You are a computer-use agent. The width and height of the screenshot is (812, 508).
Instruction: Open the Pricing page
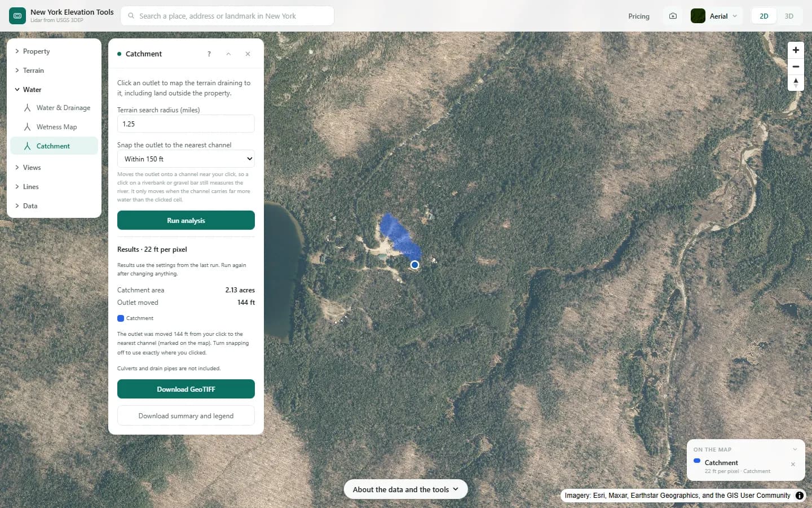(639, 16)
